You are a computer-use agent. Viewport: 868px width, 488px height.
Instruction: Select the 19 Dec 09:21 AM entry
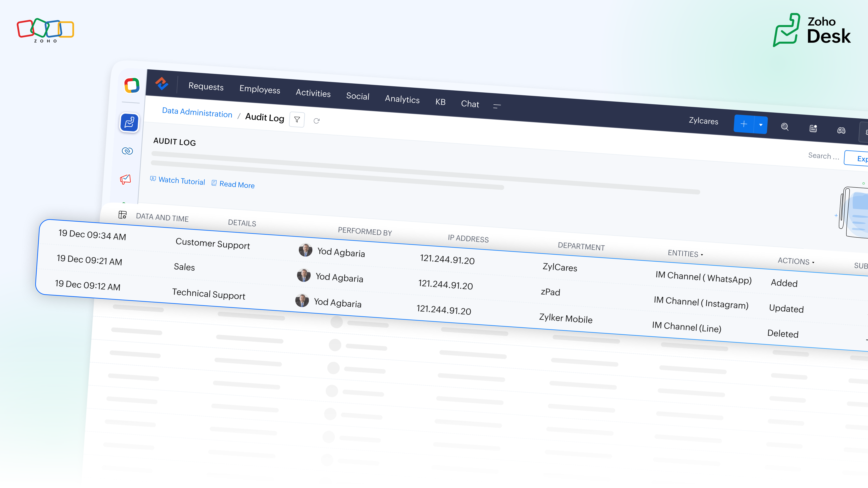pos(89,260)
